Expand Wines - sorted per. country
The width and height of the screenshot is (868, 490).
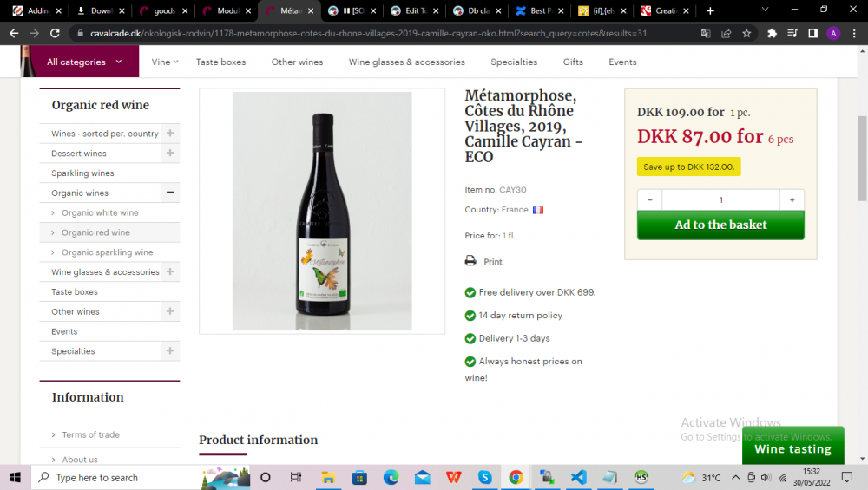pos(170,134)
